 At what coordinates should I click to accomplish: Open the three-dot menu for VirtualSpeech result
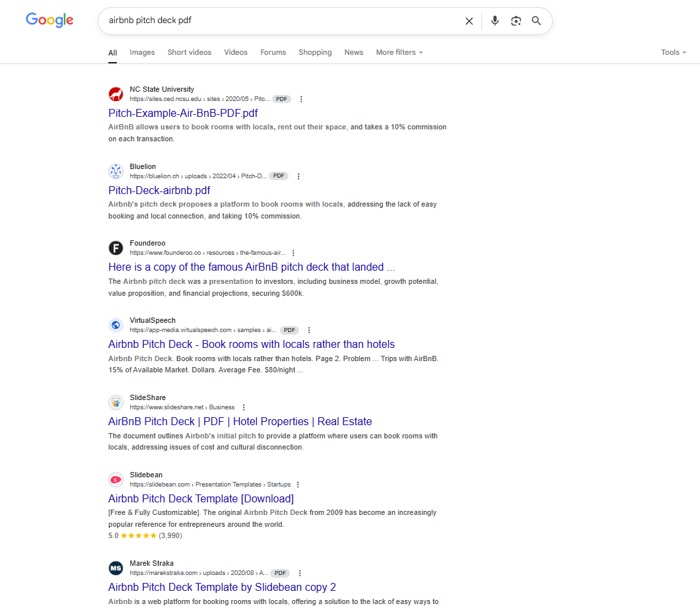tap(309, 330)
